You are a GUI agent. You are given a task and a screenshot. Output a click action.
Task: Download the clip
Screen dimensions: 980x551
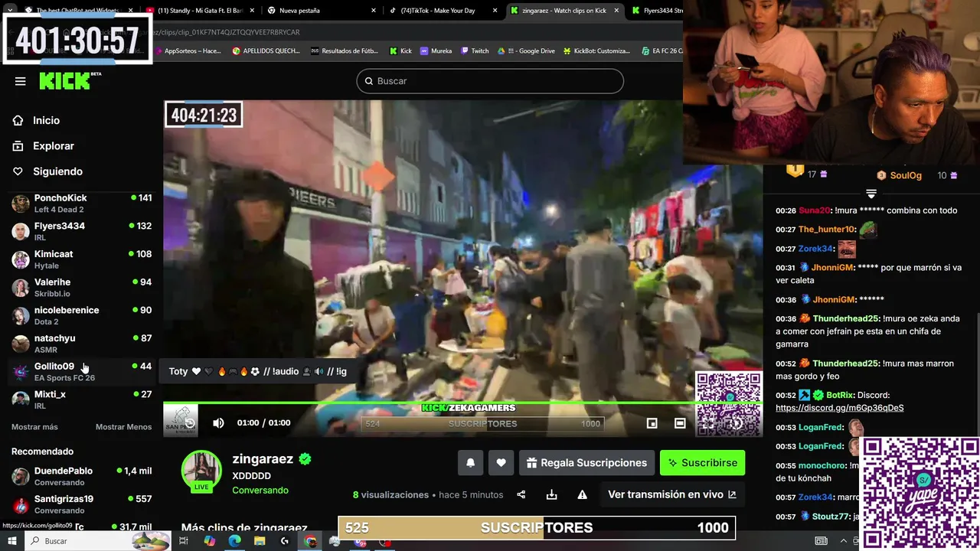[x=551, y=494]
